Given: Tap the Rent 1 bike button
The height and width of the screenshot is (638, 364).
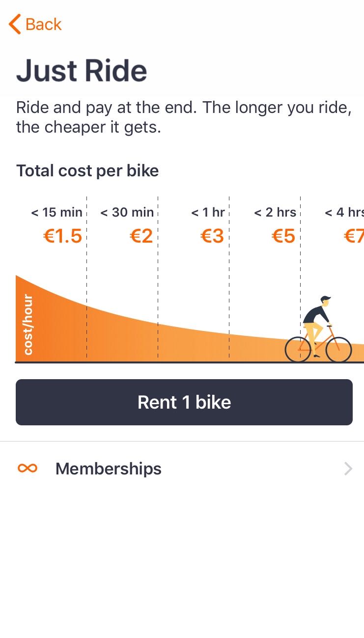Looking at the screenshot, I should (x=184, y=402).
